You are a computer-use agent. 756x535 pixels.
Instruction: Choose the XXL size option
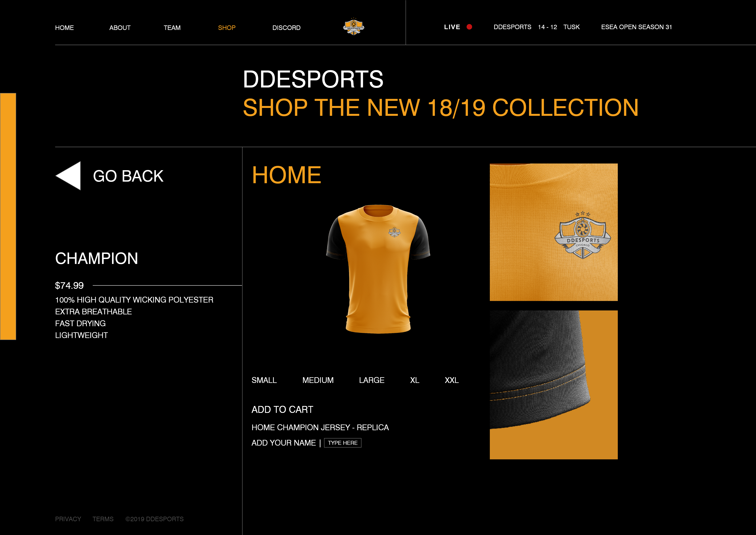[451, 380]
